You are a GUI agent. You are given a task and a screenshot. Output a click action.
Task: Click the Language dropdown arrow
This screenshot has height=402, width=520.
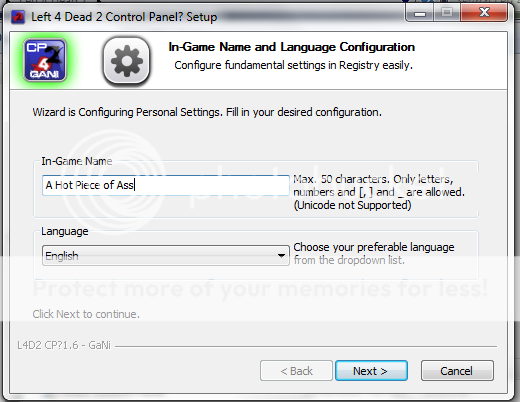(x=281, y=256)
